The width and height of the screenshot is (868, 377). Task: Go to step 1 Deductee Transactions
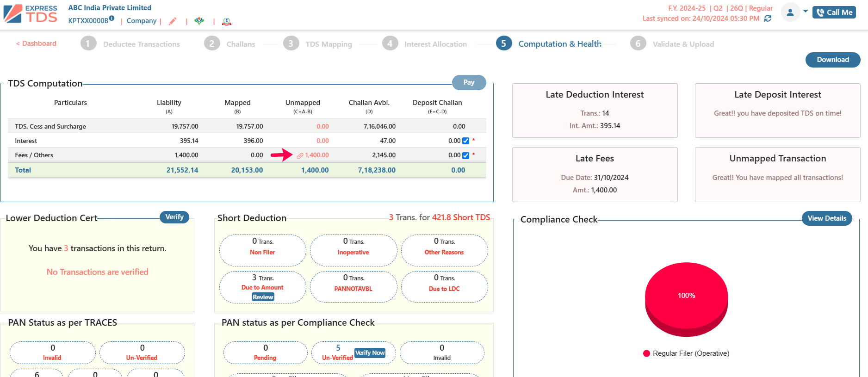coord(130,44)
